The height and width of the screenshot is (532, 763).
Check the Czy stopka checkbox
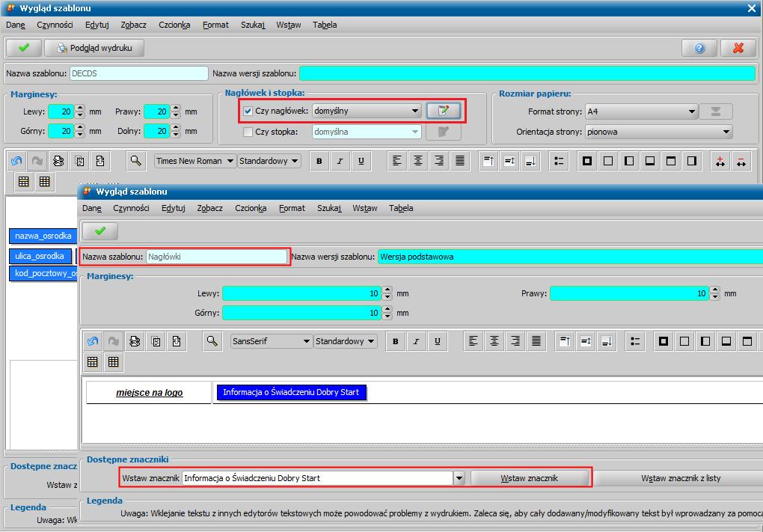[248, 132]
